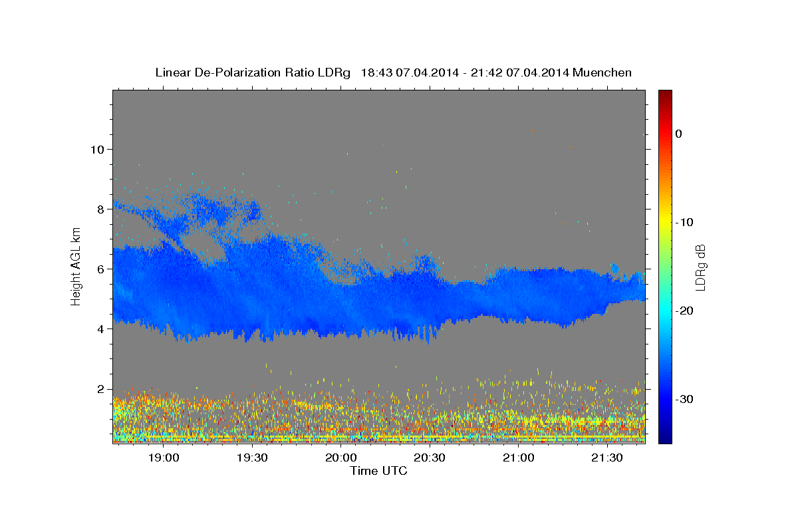The width and height of the screenshot is (798, 532).
Task: Click the colorbar tick label '-30'
Action: pyautogui.click(x=685, y=399)
